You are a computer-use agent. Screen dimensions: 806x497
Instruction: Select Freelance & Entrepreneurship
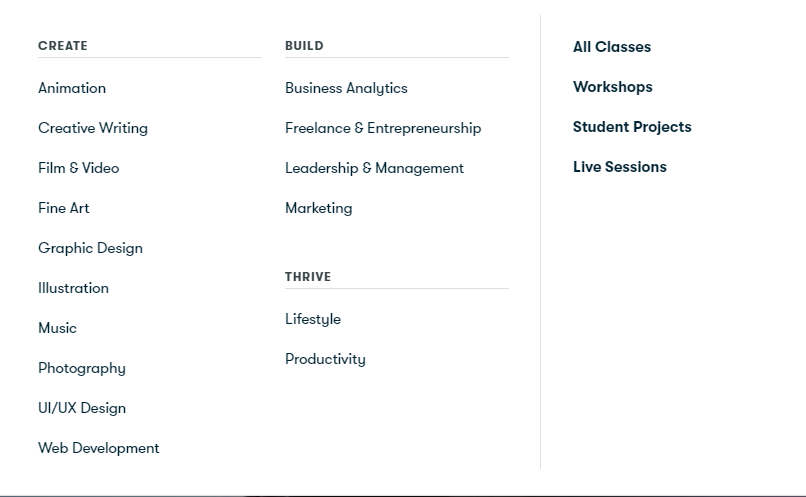(x=383, y=128)
